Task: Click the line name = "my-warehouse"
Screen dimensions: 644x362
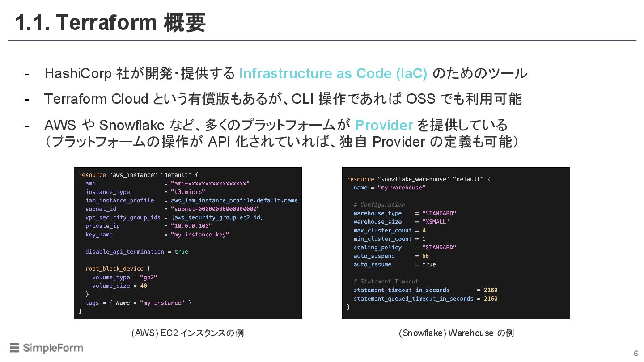Action: pyautogui.click(x=390, y=188)
